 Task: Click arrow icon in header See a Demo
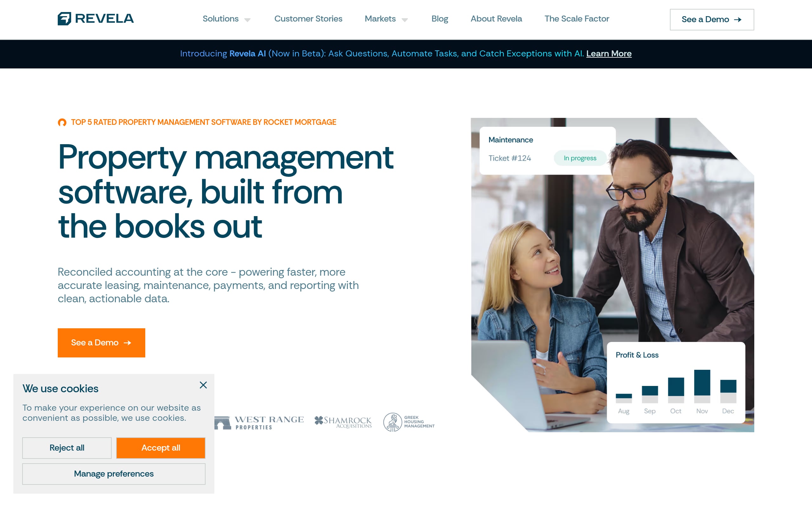[737, 20]
